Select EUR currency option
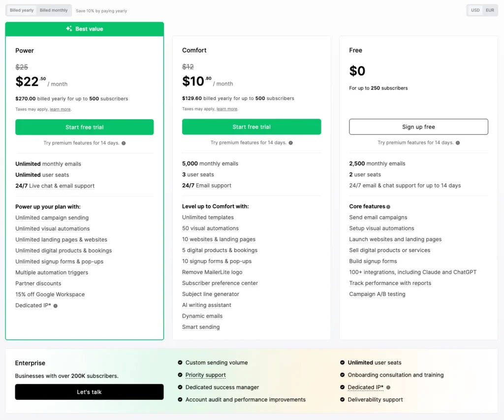Screen dimensions: 504x420 pyautogui.click(x=490, y=10)
